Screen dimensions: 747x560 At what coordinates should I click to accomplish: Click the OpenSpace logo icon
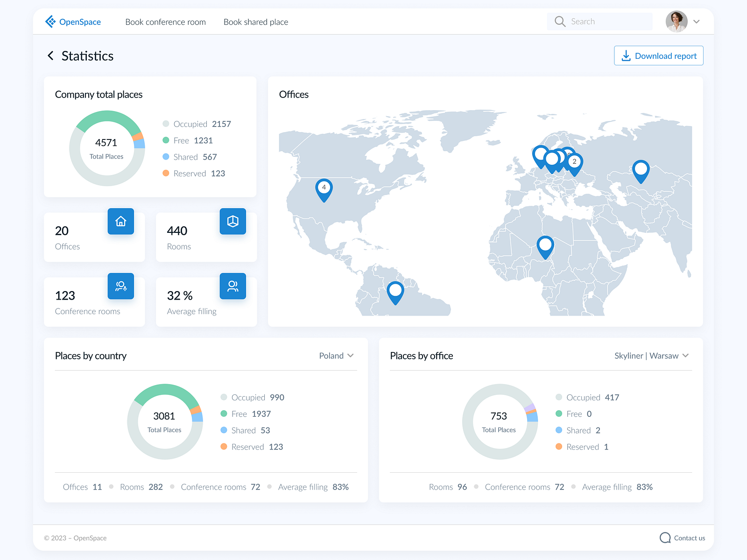[x=50, y=21]
